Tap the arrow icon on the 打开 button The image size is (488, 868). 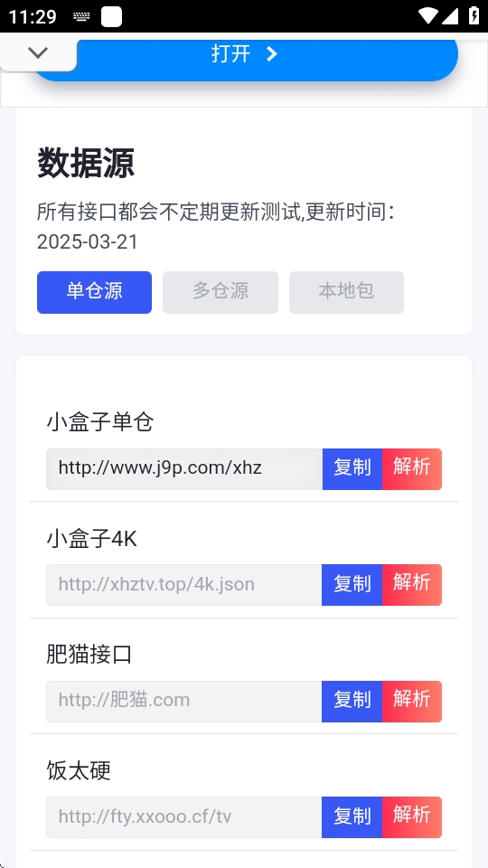tap(272, 54)
